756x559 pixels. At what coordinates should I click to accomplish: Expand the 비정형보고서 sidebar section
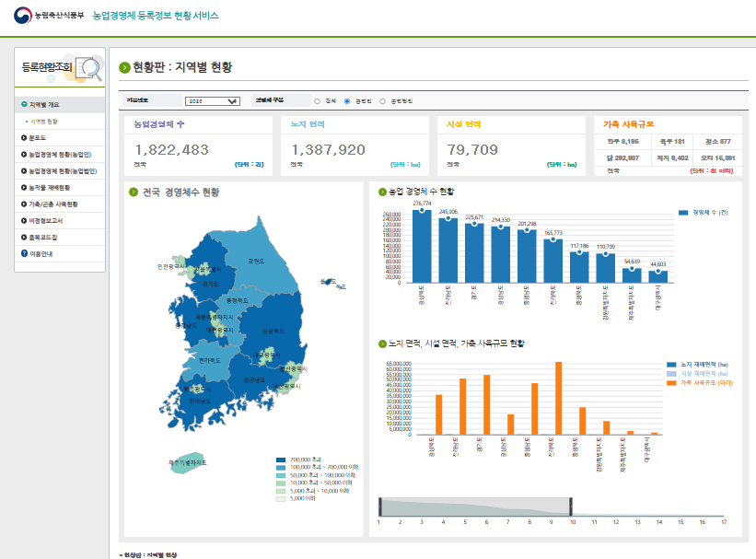tap(60, 220)
